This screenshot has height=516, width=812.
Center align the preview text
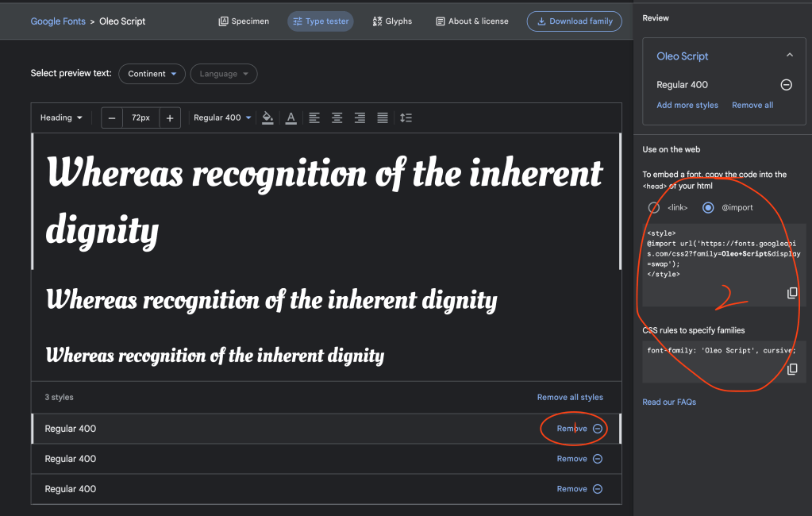pos(337,117)
